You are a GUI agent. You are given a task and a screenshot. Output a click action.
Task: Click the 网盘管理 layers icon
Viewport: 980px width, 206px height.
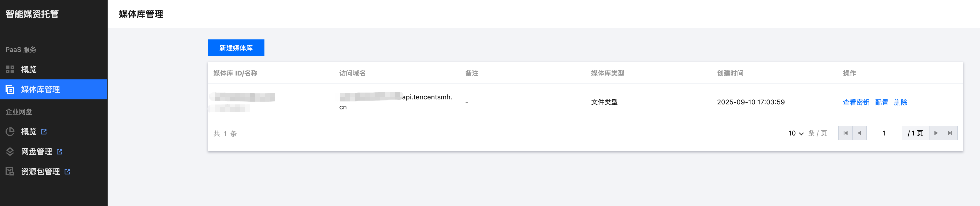pyautogui.click(x=10, y=152)
